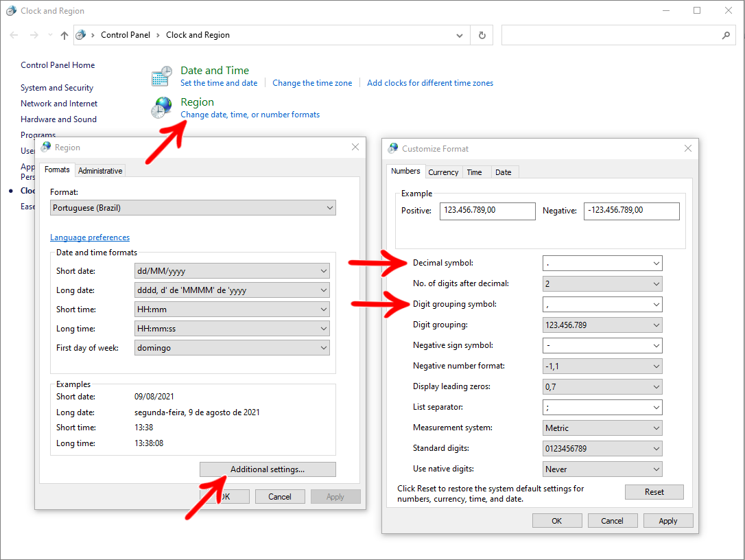Click Cancel in Customize Format dialog

613,521
